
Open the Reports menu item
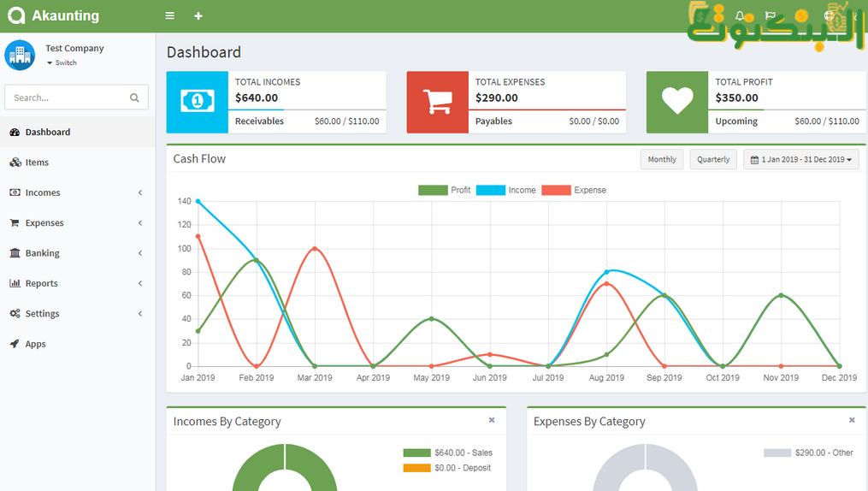tap(78, 283)
